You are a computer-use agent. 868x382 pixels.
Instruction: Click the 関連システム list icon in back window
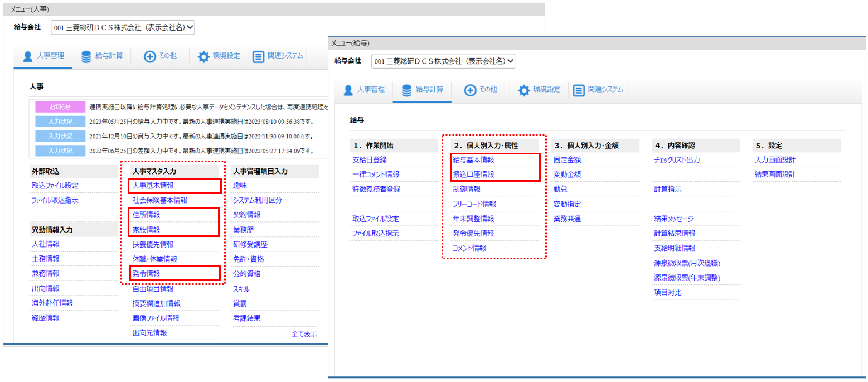tap(258, 56)
